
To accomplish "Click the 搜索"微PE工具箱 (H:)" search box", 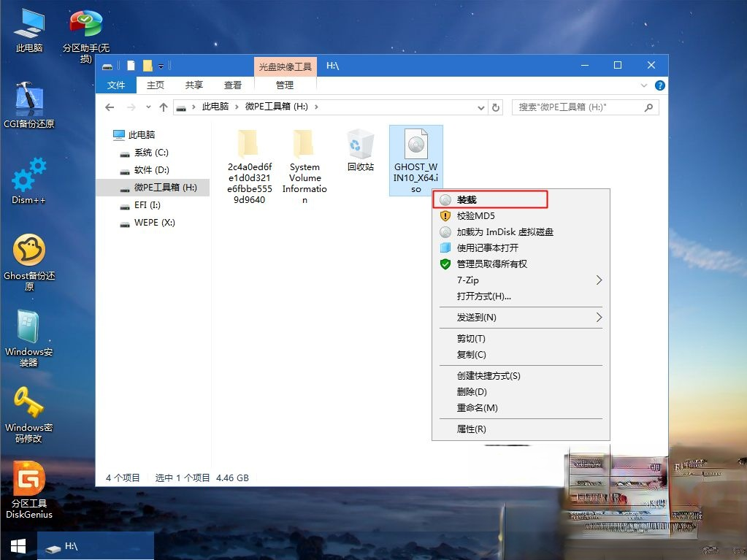I will [x=585, y=107].
